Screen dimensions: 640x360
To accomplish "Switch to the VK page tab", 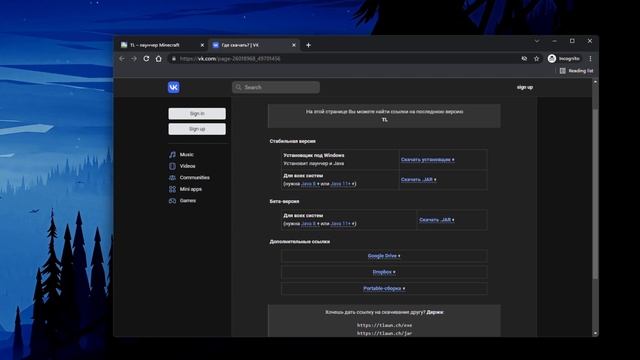I will [254, 45].
